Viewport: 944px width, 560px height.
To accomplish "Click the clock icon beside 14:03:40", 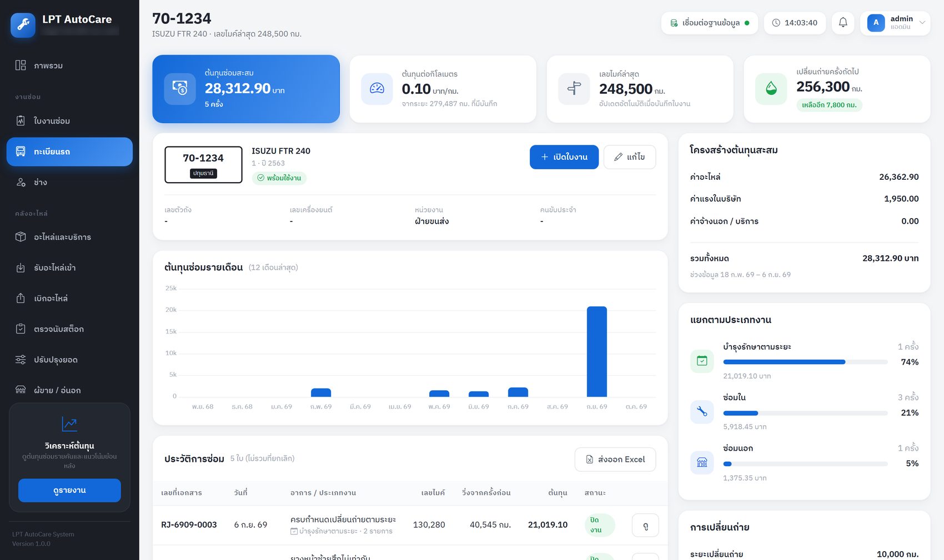I will [x=776, y=23].
